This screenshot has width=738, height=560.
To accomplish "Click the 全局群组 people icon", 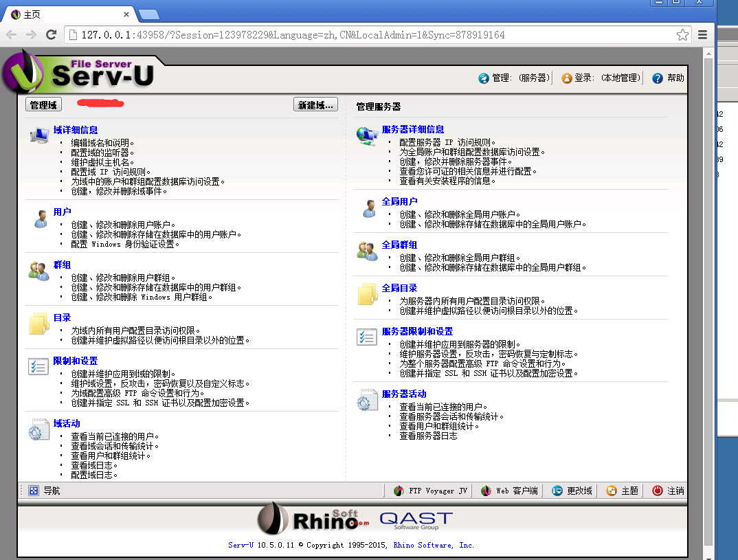I will tap(367, 251).
